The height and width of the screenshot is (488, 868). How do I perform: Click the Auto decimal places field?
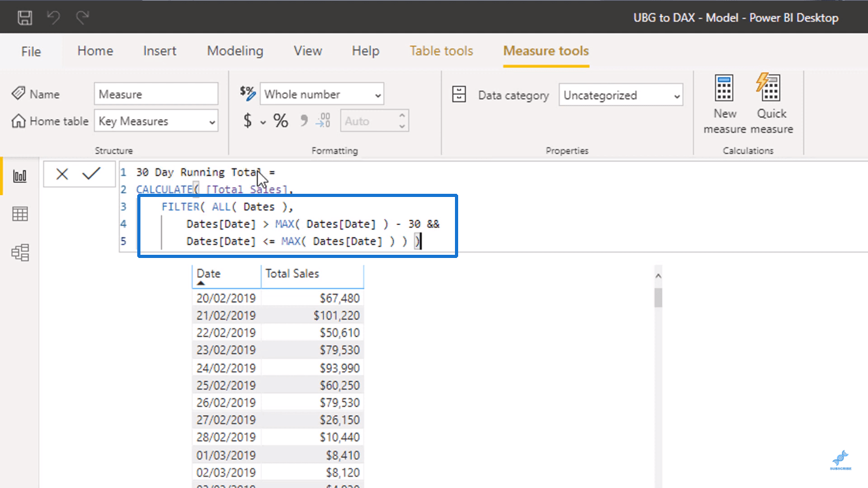[375, 121]
